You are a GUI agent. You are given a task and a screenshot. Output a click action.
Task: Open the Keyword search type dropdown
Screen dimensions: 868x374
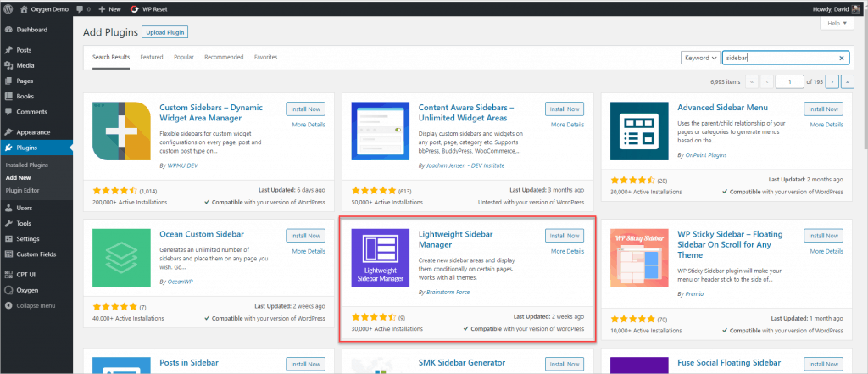point(700,58)
